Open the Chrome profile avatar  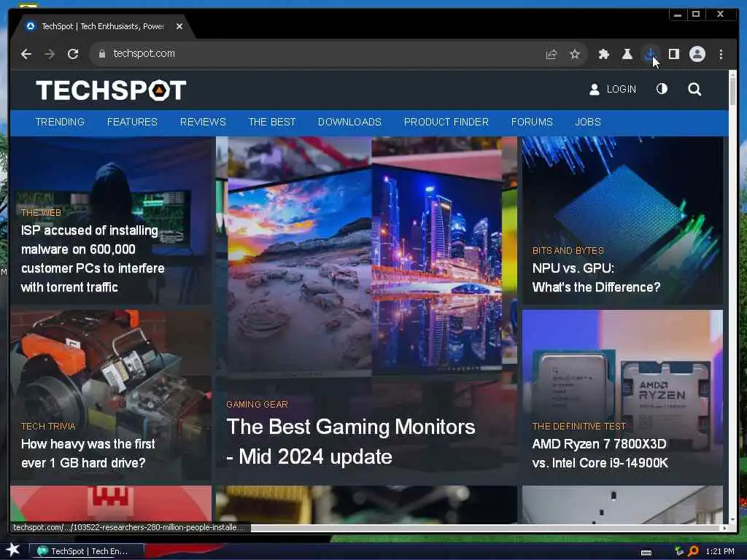click(697, 54)
